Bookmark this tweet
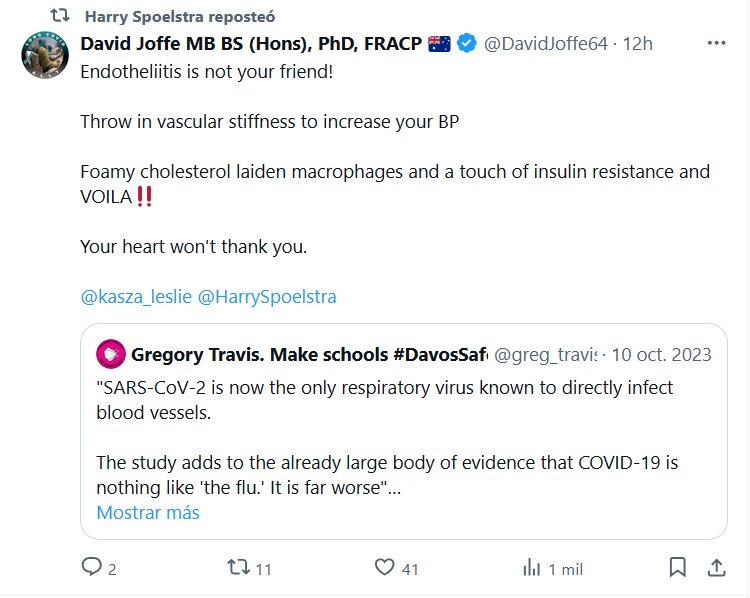This screenshot has width=750, height=598. click(x=677, y=567)
